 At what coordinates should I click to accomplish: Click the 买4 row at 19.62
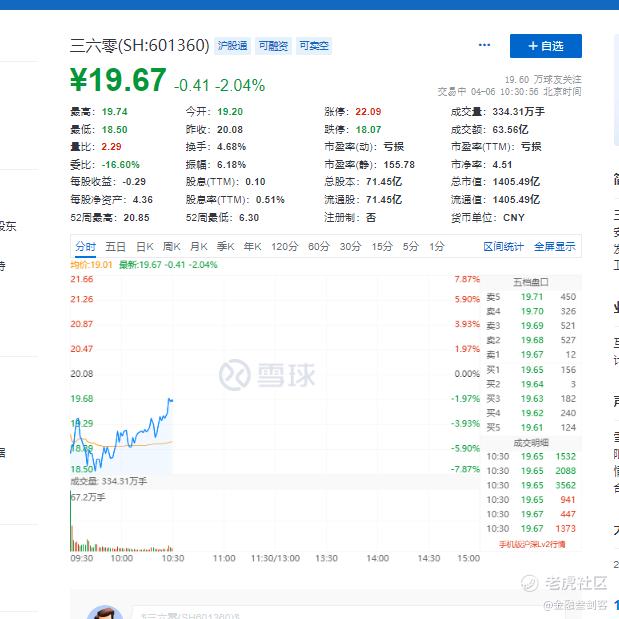[531, 413]
